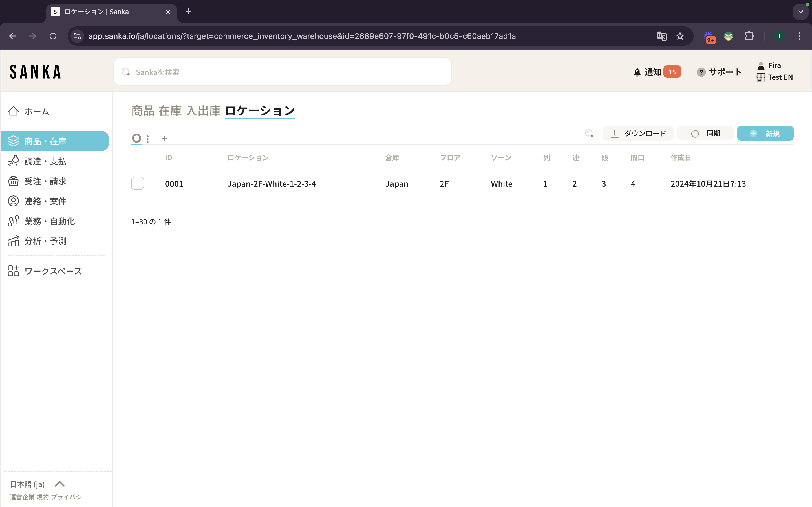812x507 pixels.
Task: Click the ダウンロード button
Action: [638, 134]
